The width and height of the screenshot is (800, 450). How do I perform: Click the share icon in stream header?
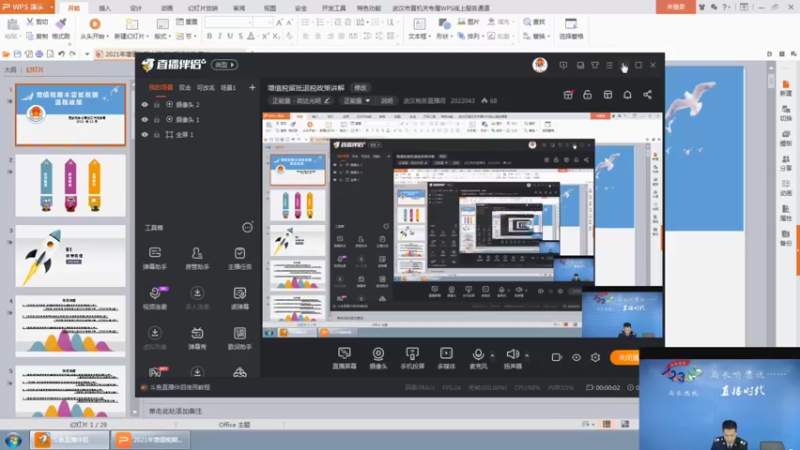pyautogui.click(x=647, y=95)
